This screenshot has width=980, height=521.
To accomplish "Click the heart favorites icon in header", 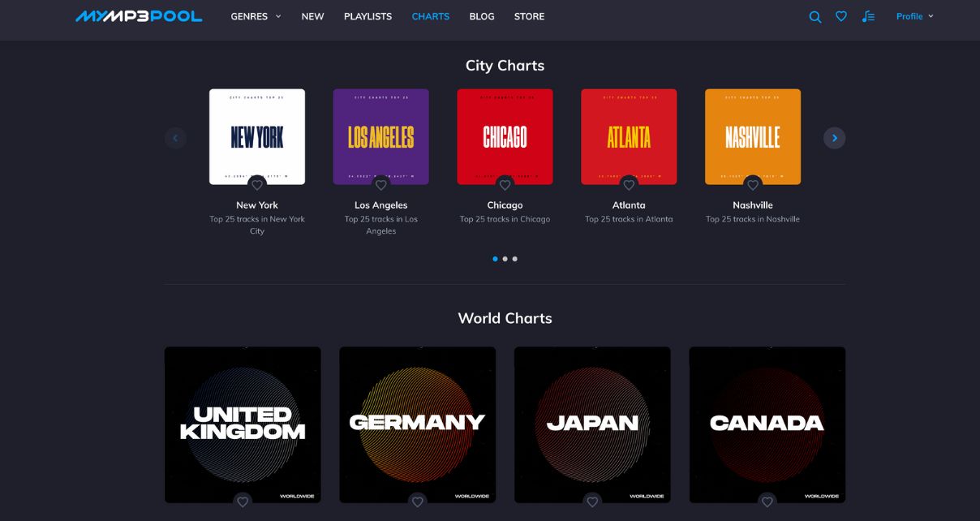I will 840,15.
